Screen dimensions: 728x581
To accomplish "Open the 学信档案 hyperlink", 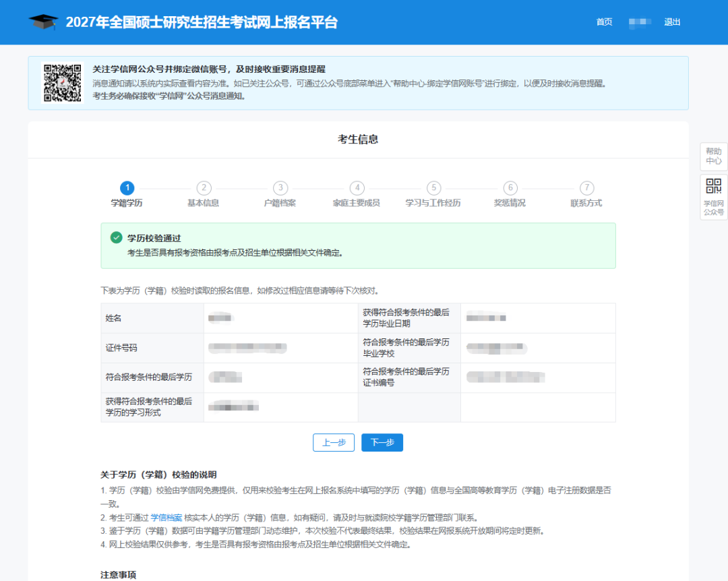I will coord(166,518).
